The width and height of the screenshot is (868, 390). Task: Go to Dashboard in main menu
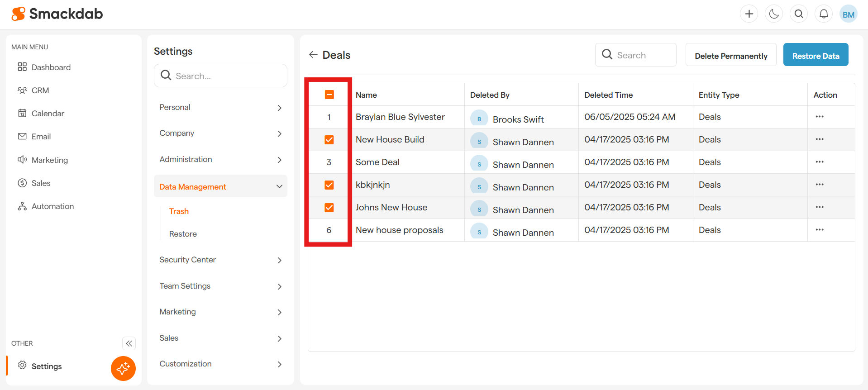(51, 67)
